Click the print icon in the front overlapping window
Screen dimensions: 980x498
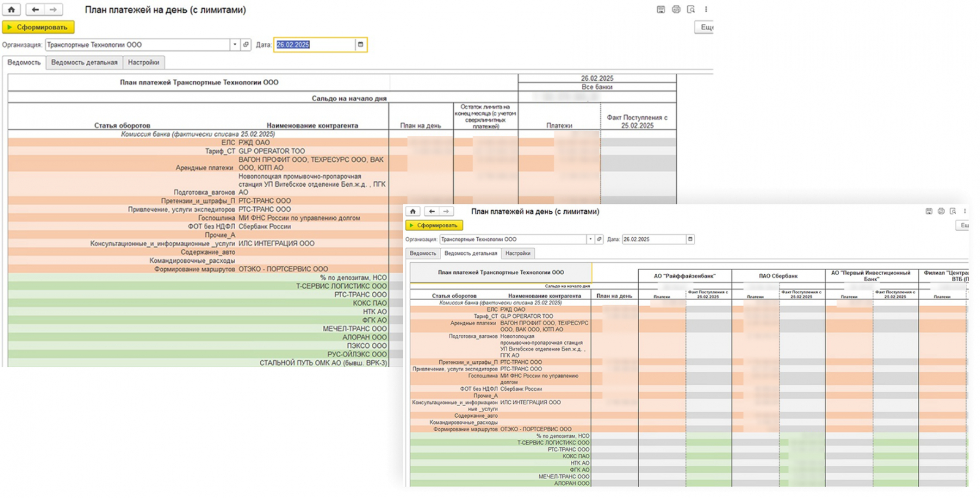[x=941, y=211]
